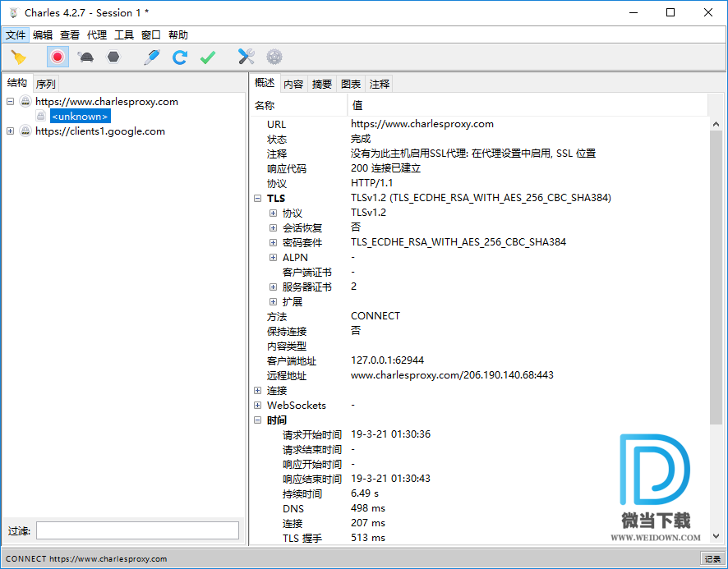Open the 工具 menu
Viewport: 728px width, 569px height.
coord(124,34)
